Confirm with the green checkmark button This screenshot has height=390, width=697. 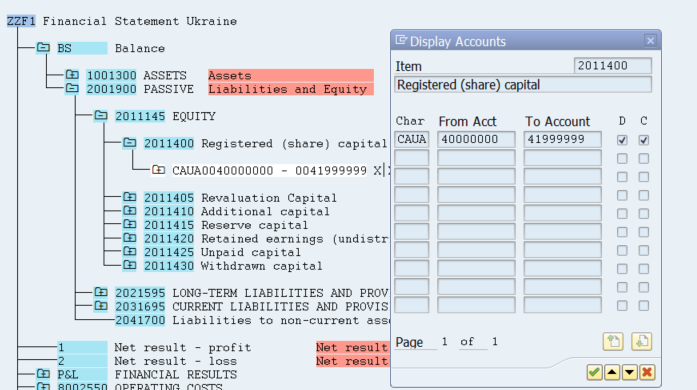pos(594,372)
